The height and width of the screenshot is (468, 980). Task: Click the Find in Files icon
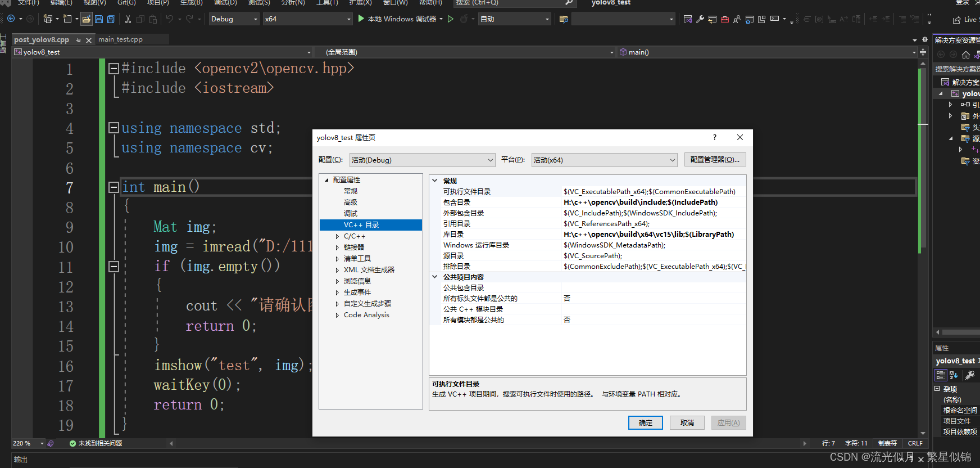pyautogui.click(x=564, y=19)
